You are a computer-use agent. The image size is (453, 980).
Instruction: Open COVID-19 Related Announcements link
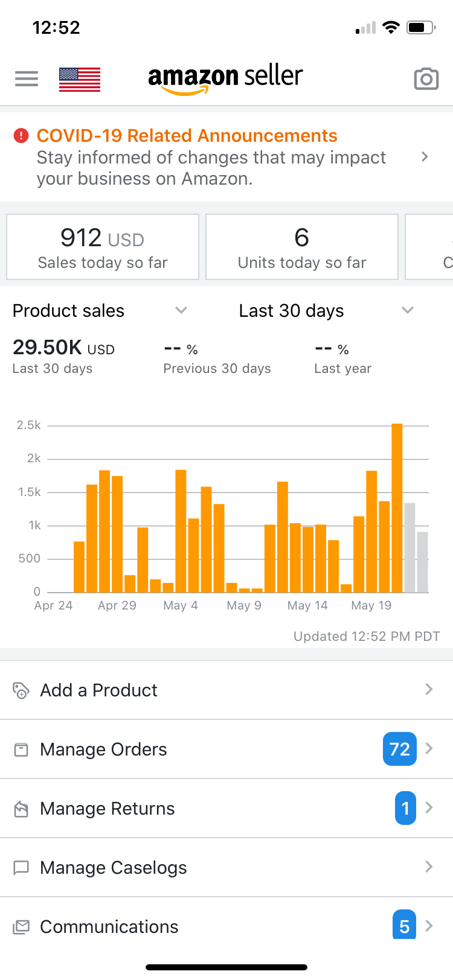click(187, 136)
